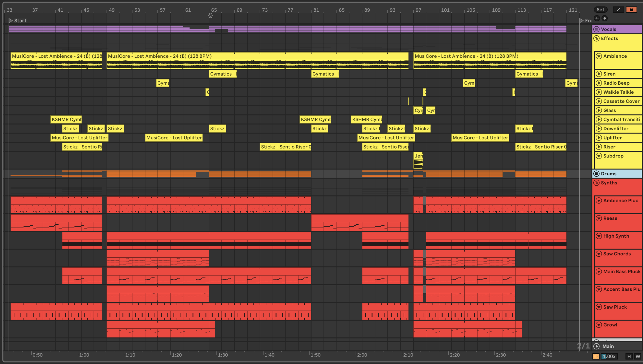
Task: Click the 1.00x track zoom slider
Action: [x=609, y=356]
